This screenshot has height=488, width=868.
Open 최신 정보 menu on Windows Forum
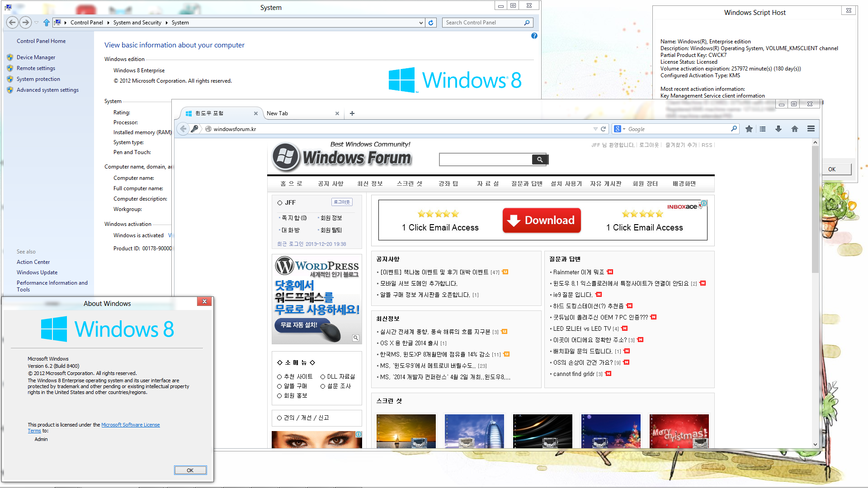click(370, 183)
